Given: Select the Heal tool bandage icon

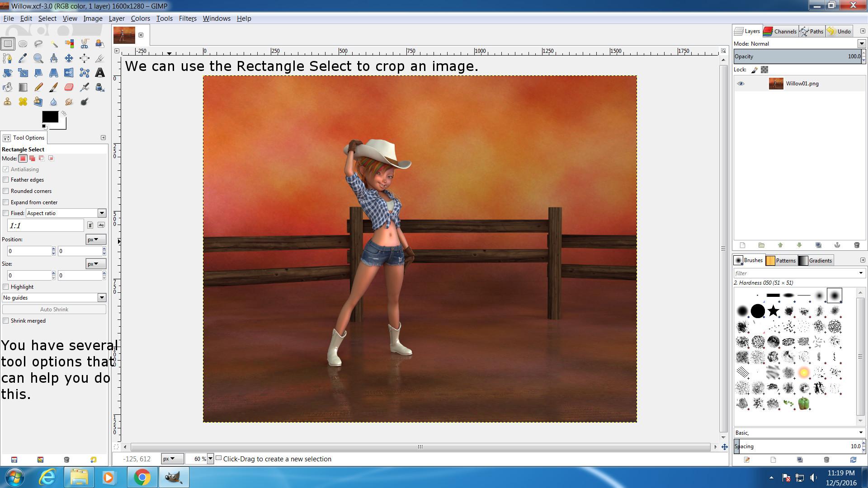Looking at the screenshot, I should click(x=23, y=102).
